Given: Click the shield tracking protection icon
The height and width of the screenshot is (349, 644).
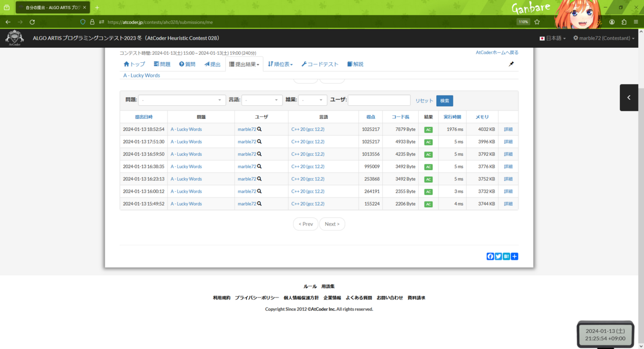Looking at the screenshot, I should click(83, 22).
